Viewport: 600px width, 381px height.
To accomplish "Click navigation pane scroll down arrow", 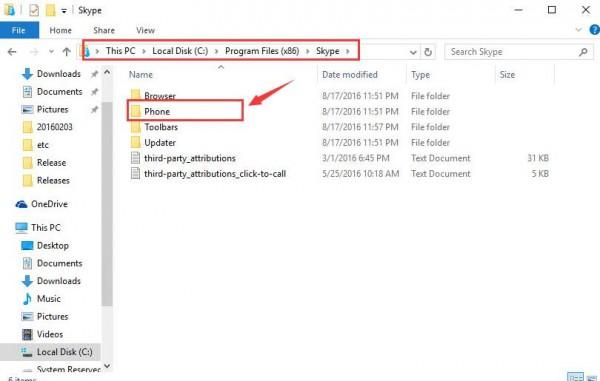I will (x=107, y=366).
